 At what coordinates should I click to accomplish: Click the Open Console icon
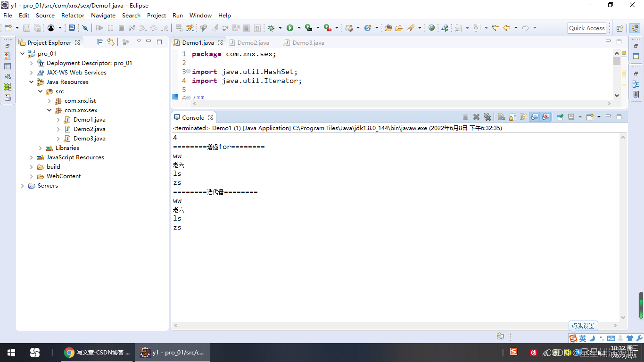(x=590, y=117)
